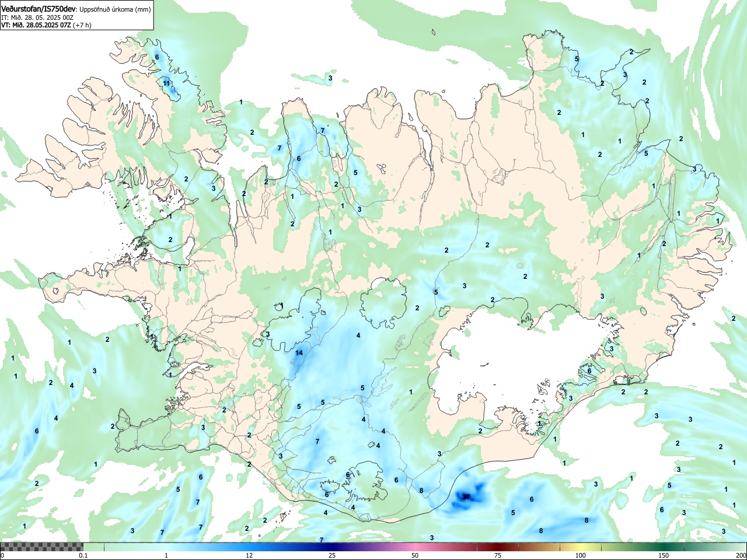Click the 12 label on color scale
Screen dimensions: 747x560
coord(249,555)
